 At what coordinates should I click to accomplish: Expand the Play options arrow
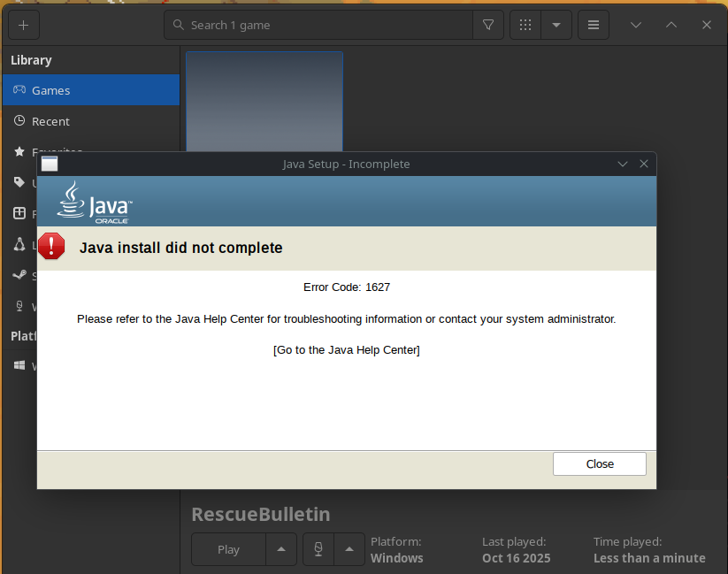(281, 549)
